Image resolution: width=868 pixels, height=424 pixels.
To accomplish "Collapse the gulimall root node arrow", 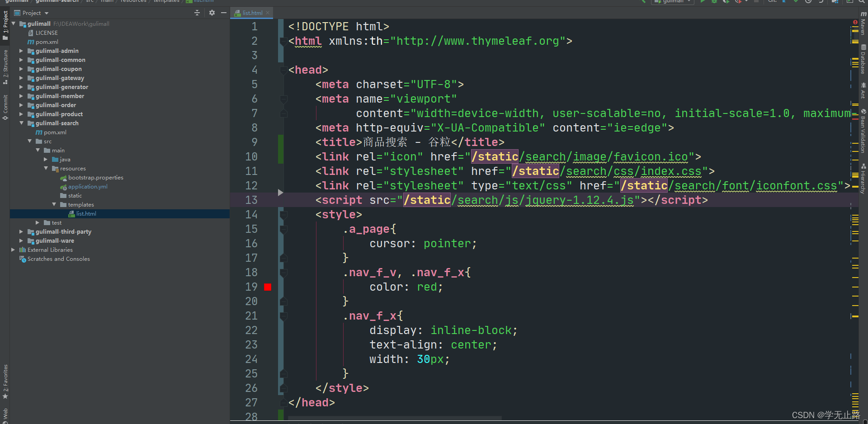I will click(14, 24).
